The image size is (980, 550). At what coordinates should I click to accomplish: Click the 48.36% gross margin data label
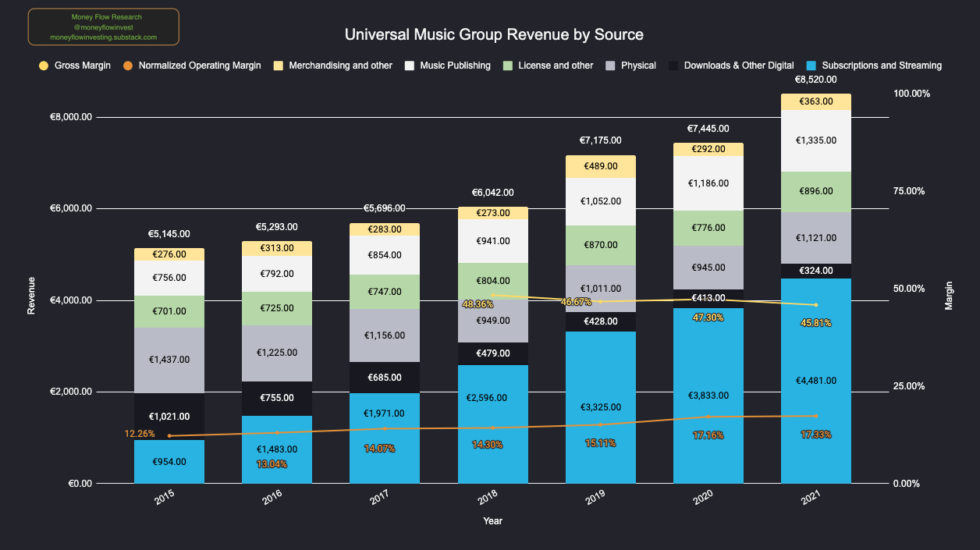[478, 304]
